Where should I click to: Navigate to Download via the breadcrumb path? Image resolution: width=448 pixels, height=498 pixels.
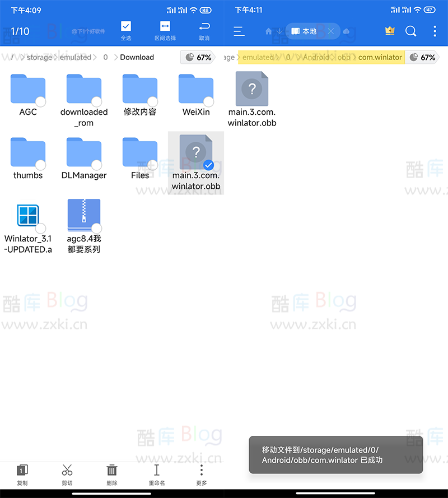137,57
